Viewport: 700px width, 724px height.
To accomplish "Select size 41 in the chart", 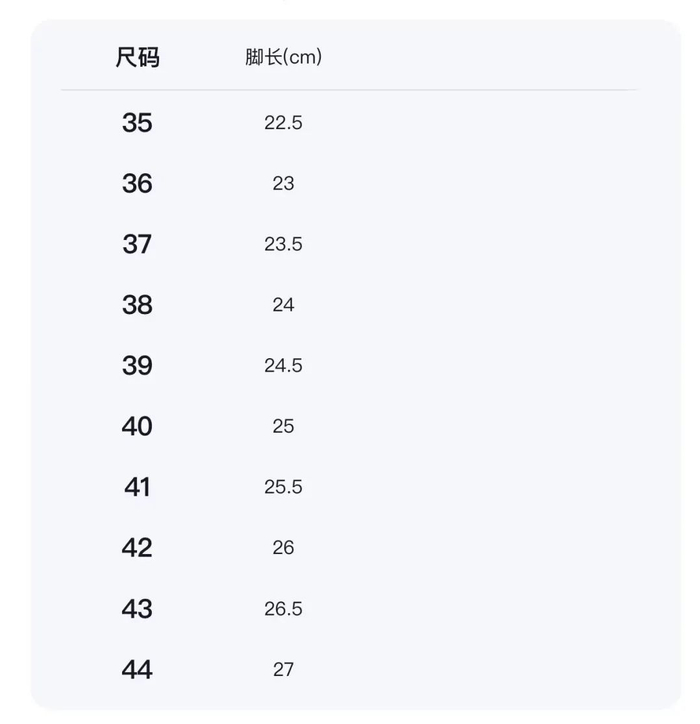I will click(x=137, y=487).
